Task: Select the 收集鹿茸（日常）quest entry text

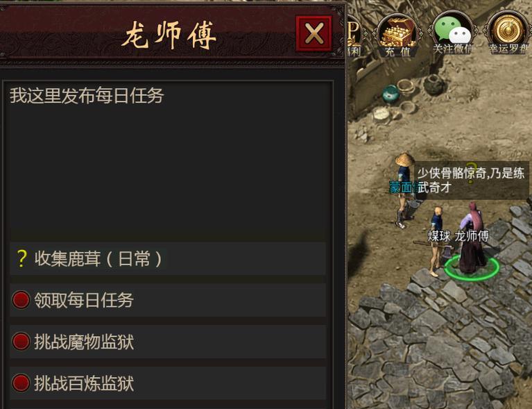Action: tap(98, 259)
